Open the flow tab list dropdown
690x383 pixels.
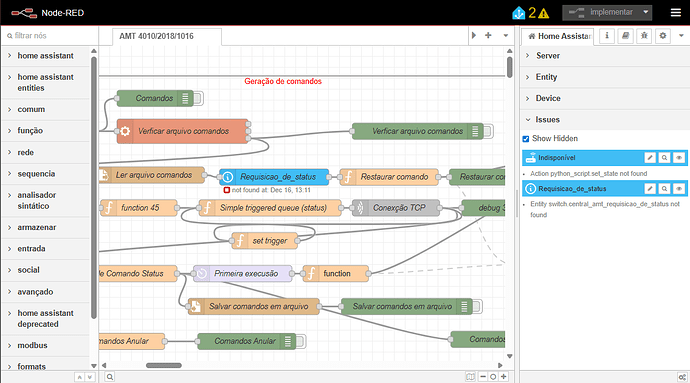point(506,35)
